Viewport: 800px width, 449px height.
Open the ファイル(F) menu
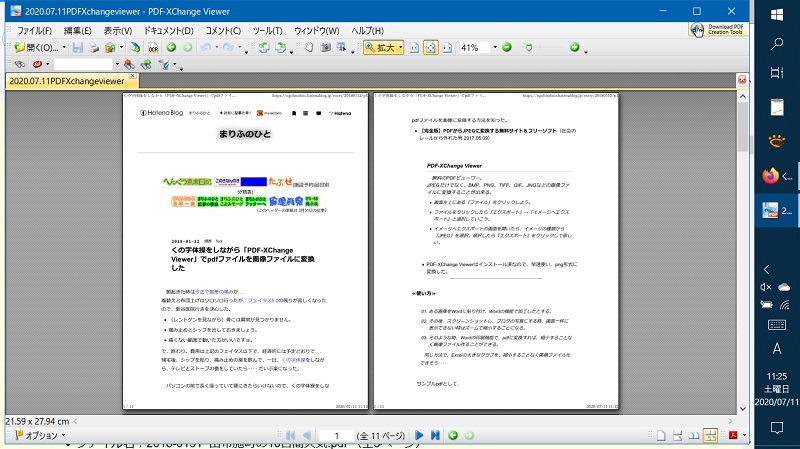pyautogui.click(x=34, y=31)
